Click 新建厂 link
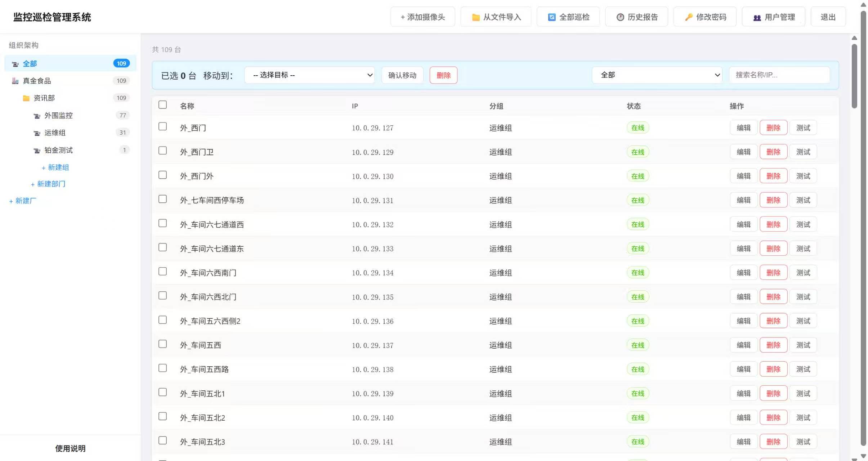The height and width of the screenshot is (461, 868). pyautogui.click(x=23, y=201)
